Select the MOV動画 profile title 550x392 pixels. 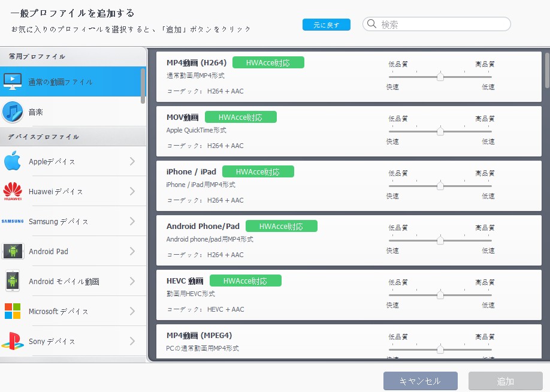[182, 117]
